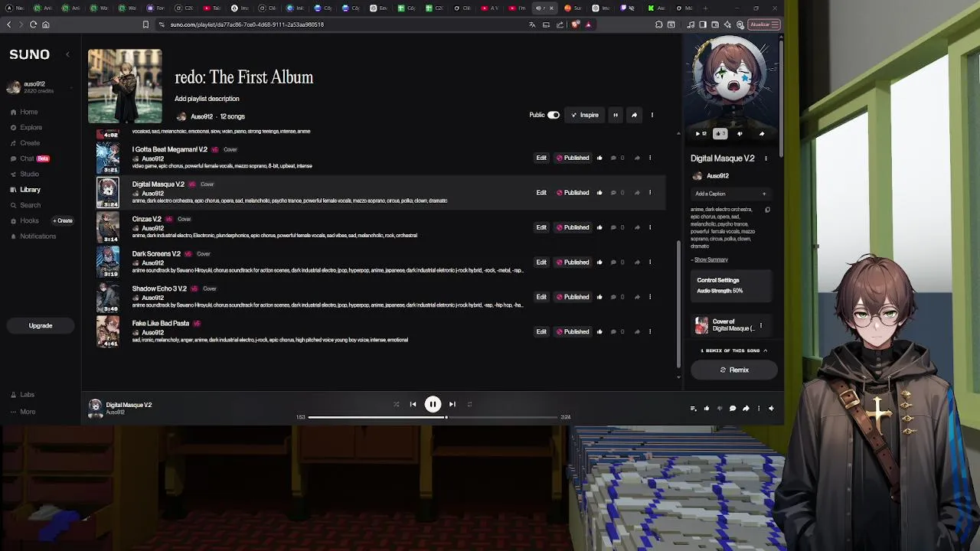Toggle Published status of Cinzas V.2

[573, 227]
